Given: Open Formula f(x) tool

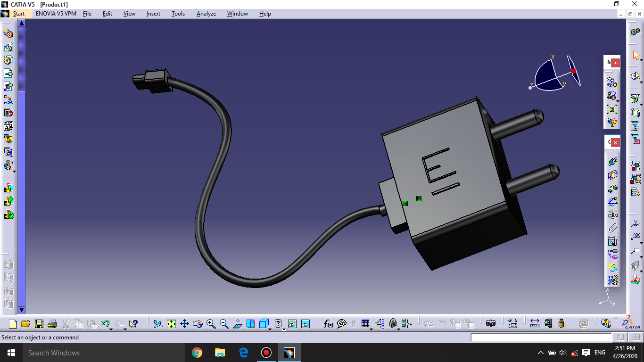Looking at the screenshot, I should [x=329, y=324].
